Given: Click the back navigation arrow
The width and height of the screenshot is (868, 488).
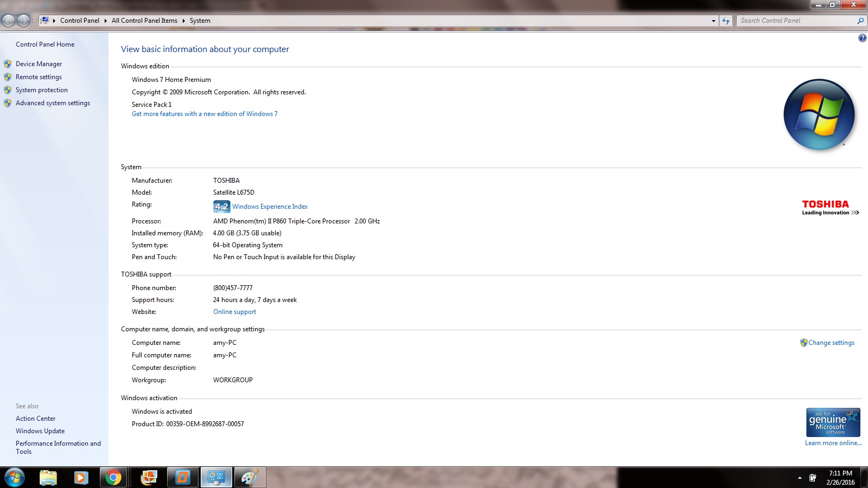Looking at the screenshot, I should coord(9,21).
